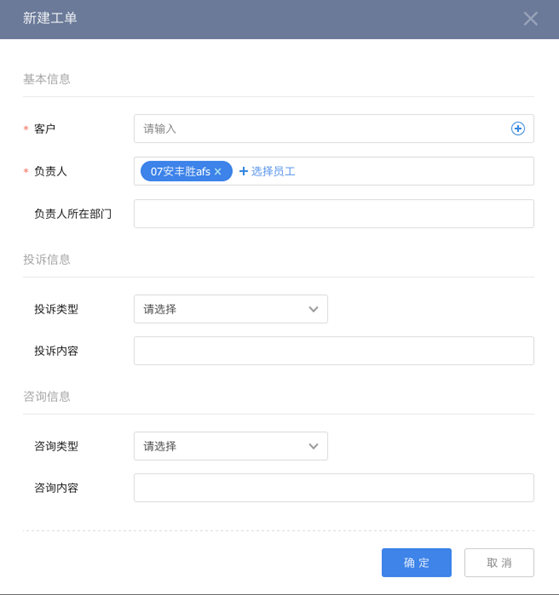Remove the 07安丰胜afs tag via its x
The image size is (559, 595).
click(x=218, y=172)
